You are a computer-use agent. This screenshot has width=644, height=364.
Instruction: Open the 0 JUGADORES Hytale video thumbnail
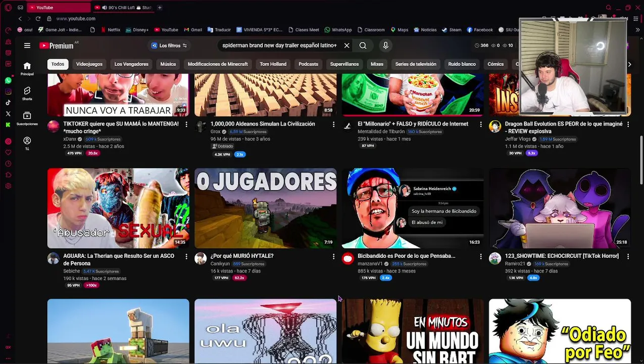click(x=265, y=208)
